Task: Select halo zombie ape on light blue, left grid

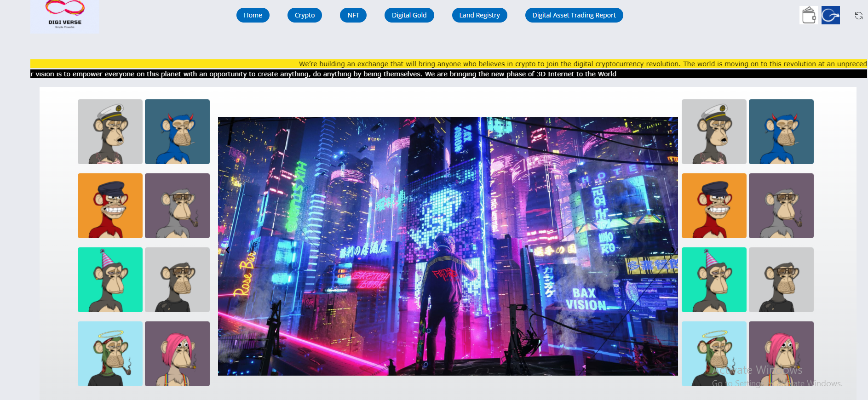Action: point(110,354)
